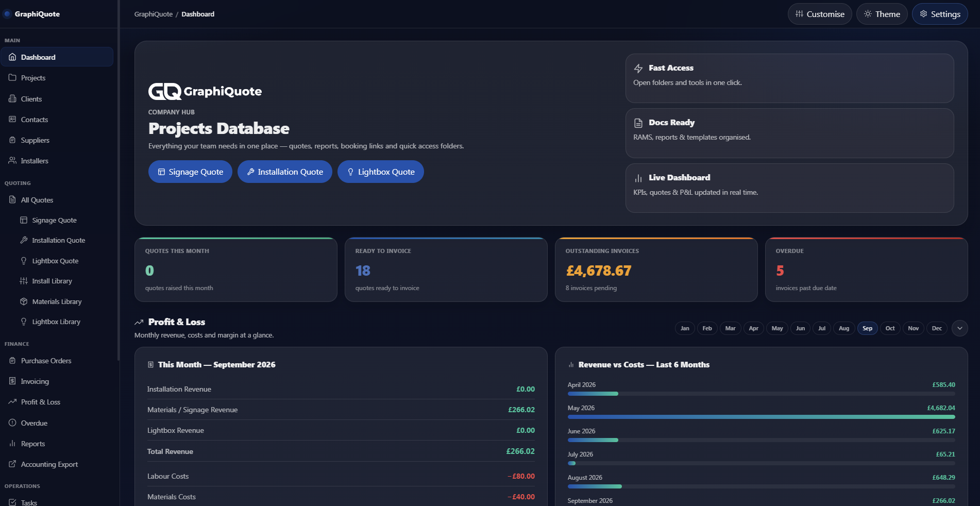980x506 pixels.
Task: Expand the month selector chevron after Dec
Action: click(959, 328)
